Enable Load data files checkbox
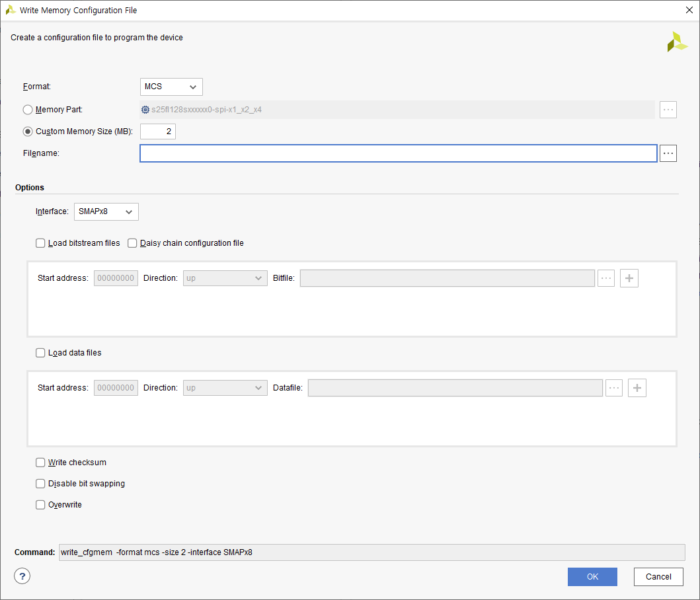The height and width of the screenshot is (600, 700). tap(40, 353)
